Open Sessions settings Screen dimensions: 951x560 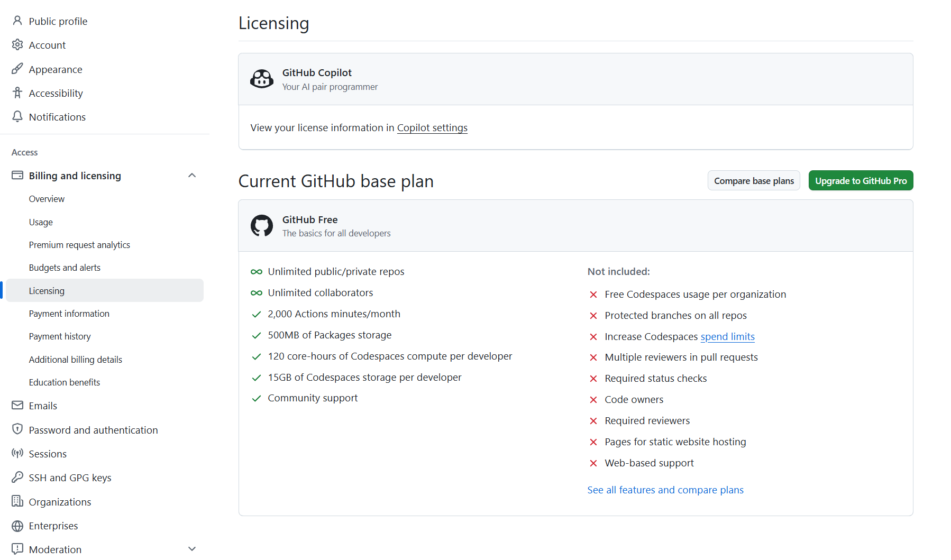[x=48, y=454]
